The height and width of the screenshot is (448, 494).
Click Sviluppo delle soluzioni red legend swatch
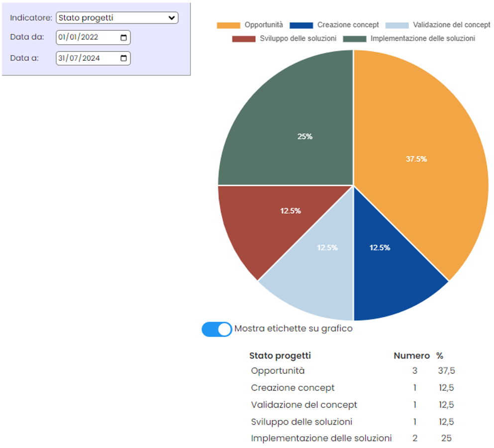coord(244,39)
